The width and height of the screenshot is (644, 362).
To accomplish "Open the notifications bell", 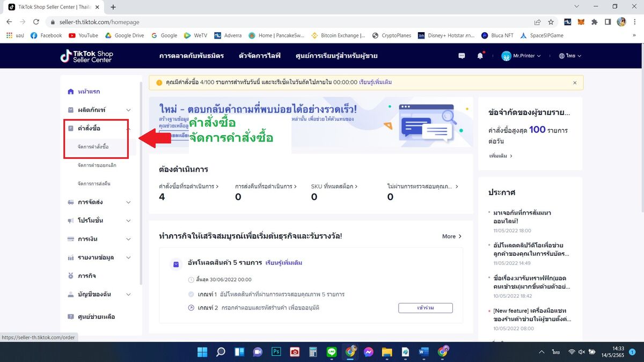I will (480, 56).
